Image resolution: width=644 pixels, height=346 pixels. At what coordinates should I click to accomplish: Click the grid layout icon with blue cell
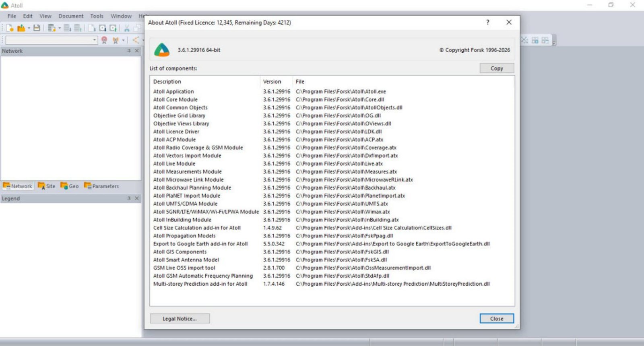(535, 40)
